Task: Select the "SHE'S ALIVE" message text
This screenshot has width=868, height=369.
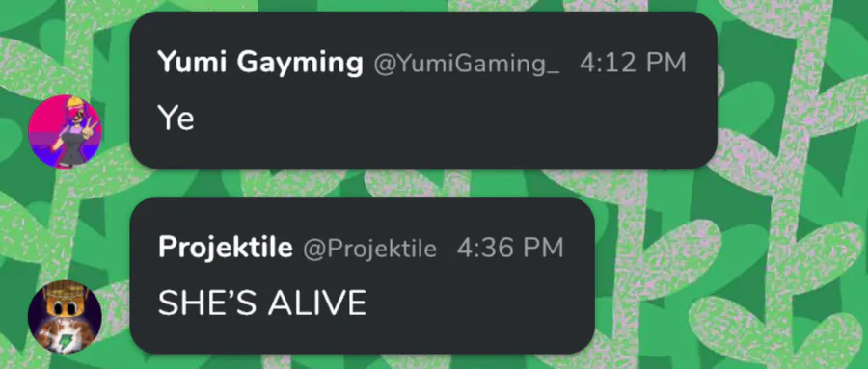Action: click(261, 303)
